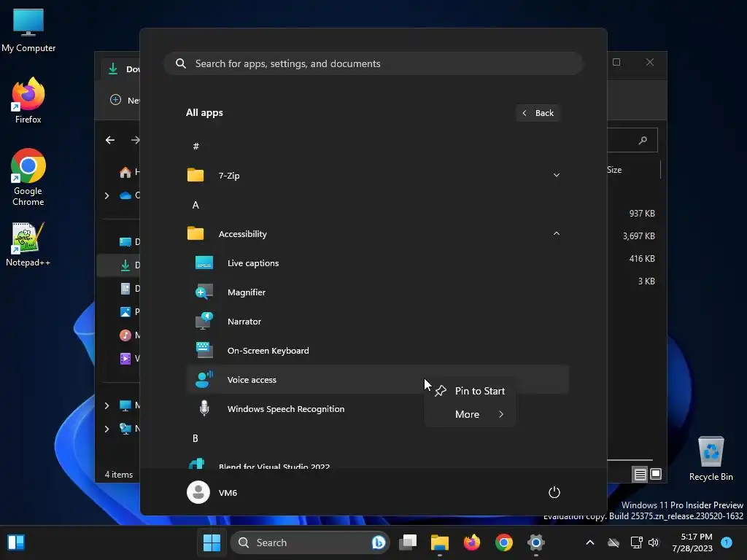Open Blend for Visual Studio 2022
The image size is (747, 560).
point(377,464)
